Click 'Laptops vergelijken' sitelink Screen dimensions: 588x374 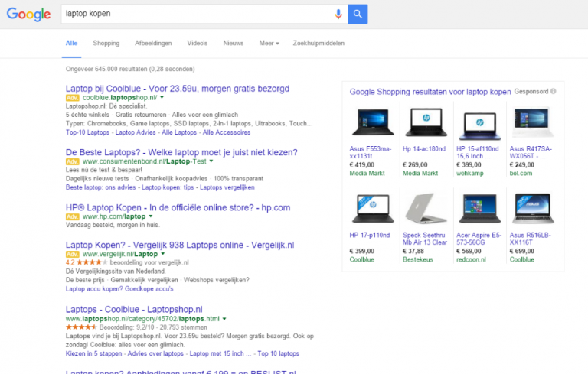pos(227,187)
